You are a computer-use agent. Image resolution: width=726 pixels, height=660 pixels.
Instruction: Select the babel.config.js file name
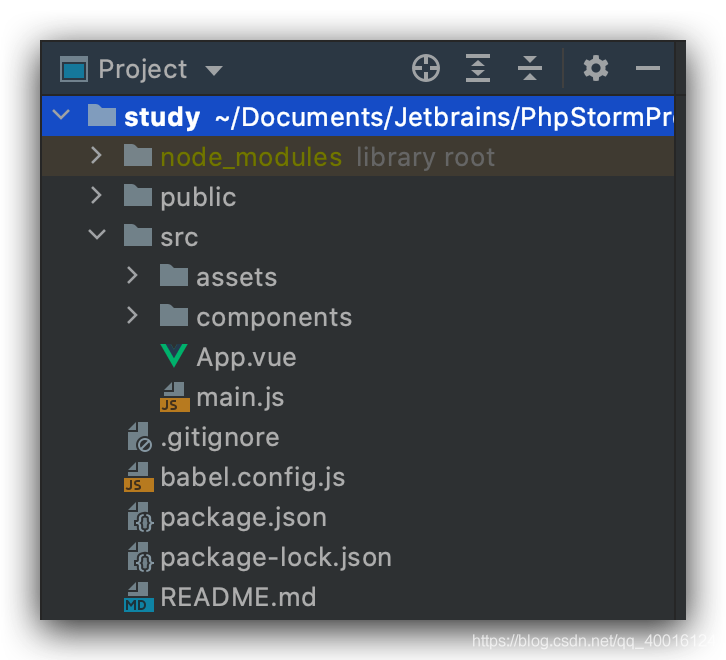click(253, 478)
